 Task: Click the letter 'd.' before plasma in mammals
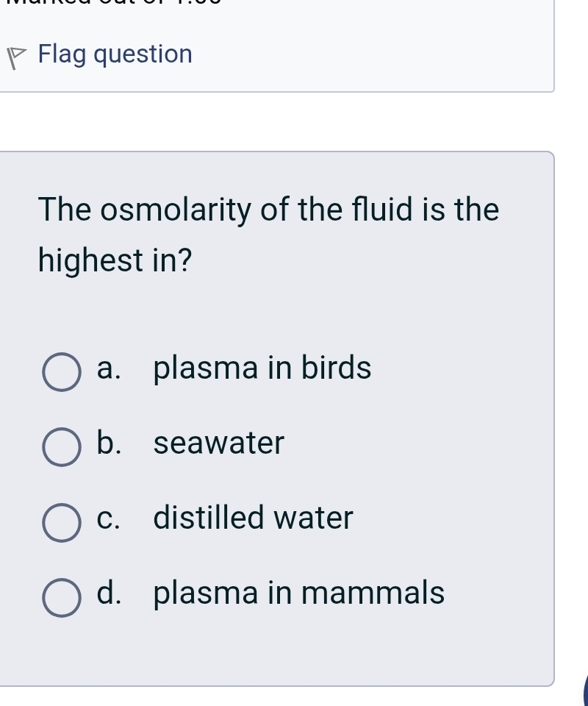[110, 593]
